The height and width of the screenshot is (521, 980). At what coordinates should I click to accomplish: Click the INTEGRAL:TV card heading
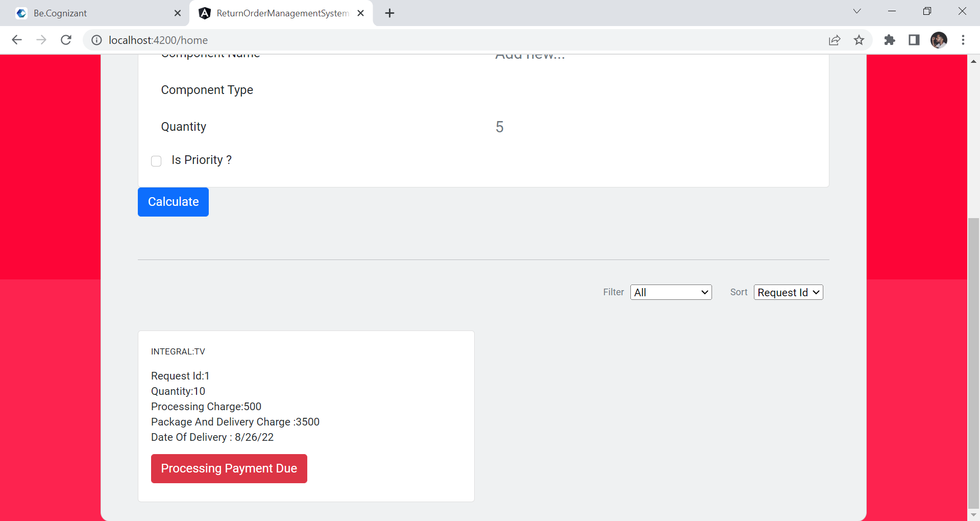[x=178, y=351]
